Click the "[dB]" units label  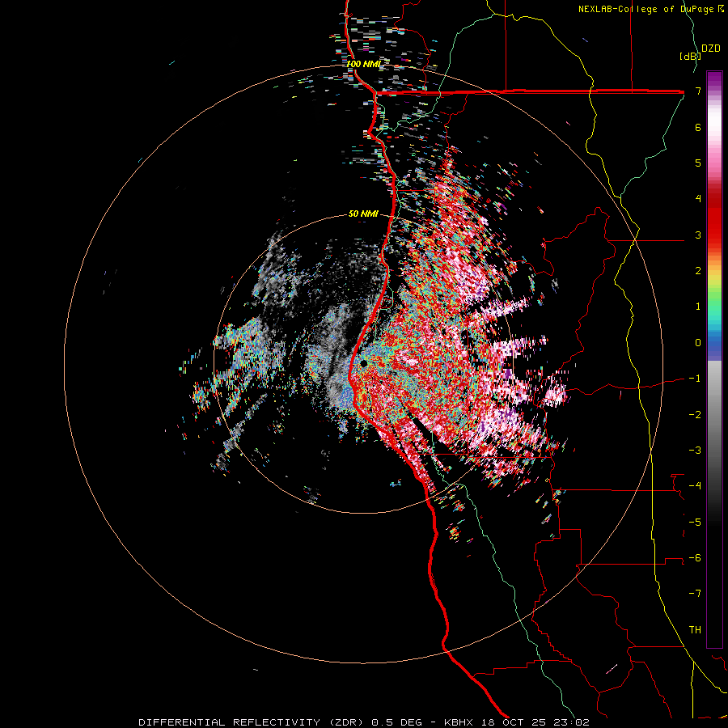[x=690, y=56]
